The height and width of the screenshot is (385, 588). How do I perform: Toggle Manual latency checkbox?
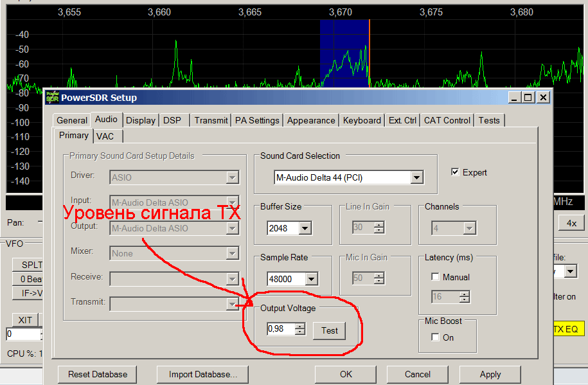point(436,277)
